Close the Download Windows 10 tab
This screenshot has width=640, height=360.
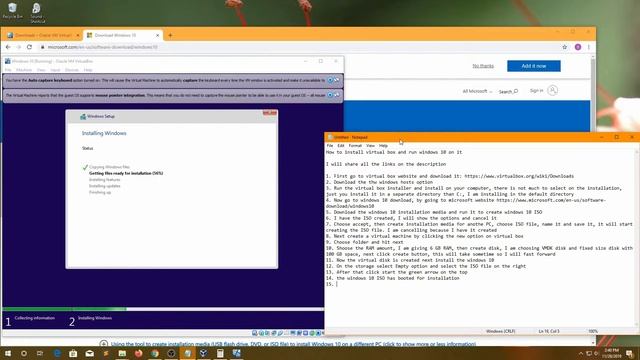(x=158, y=36)
